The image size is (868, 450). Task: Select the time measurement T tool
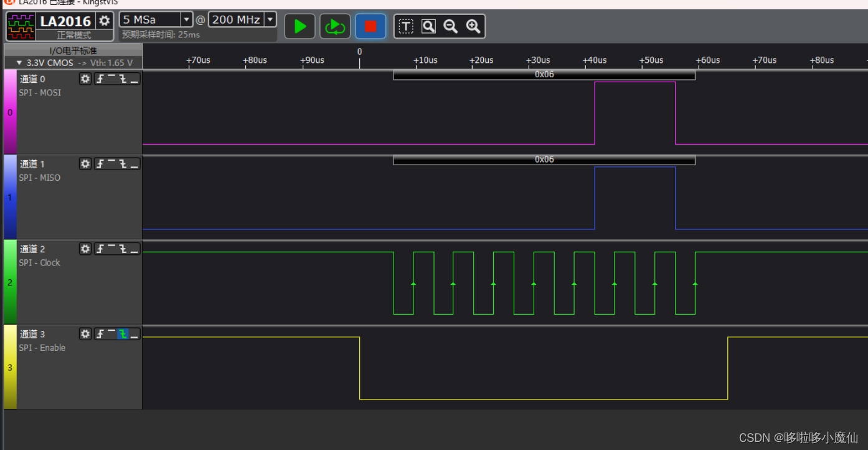406,26
